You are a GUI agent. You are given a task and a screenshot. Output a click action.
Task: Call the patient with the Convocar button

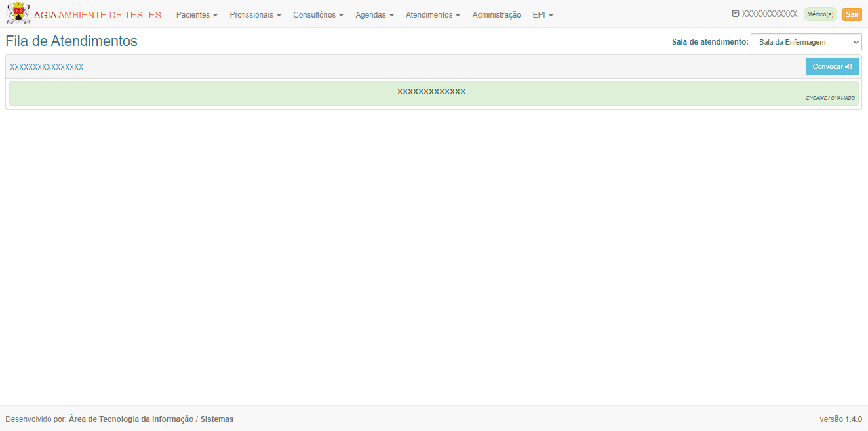point(832,66)
